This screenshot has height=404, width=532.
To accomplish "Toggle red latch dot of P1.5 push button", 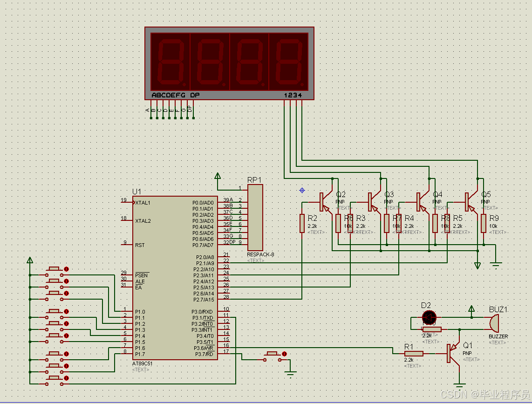I will (x=67, y=336).
